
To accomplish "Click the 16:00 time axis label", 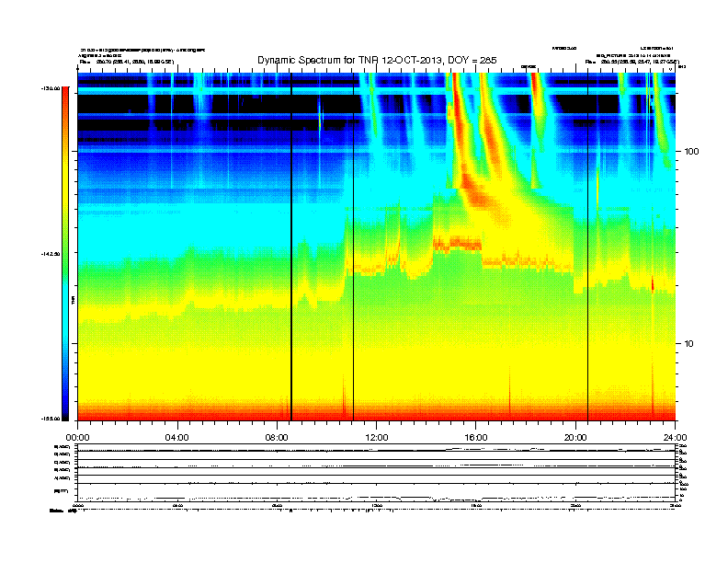I will (x=476, y=438).
